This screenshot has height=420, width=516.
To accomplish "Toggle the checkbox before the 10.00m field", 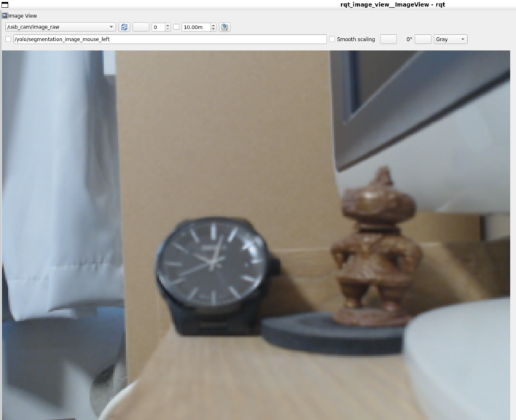I will click(176, 27).
